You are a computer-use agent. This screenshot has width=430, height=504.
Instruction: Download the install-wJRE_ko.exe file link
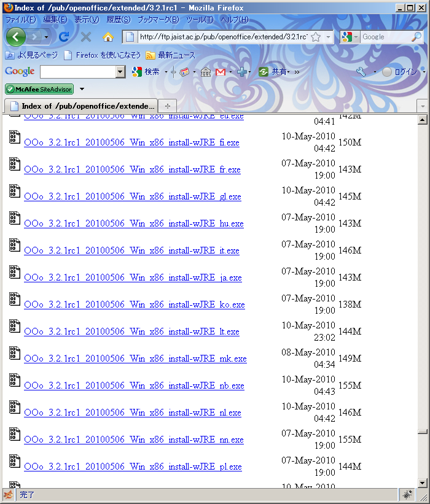point(135,304)
